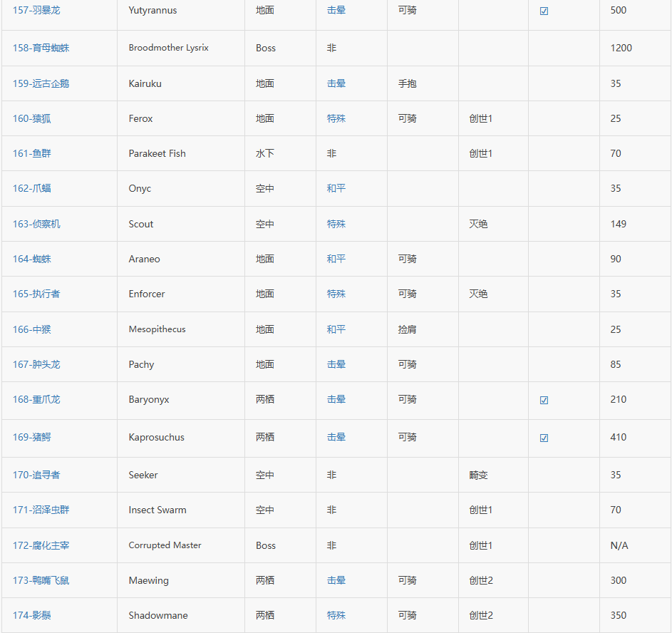The height and width of the screenshot is (633, 672).
Task: Click the 163-侦察机 link
Action: pyautogui.click(x=36, y=224)
